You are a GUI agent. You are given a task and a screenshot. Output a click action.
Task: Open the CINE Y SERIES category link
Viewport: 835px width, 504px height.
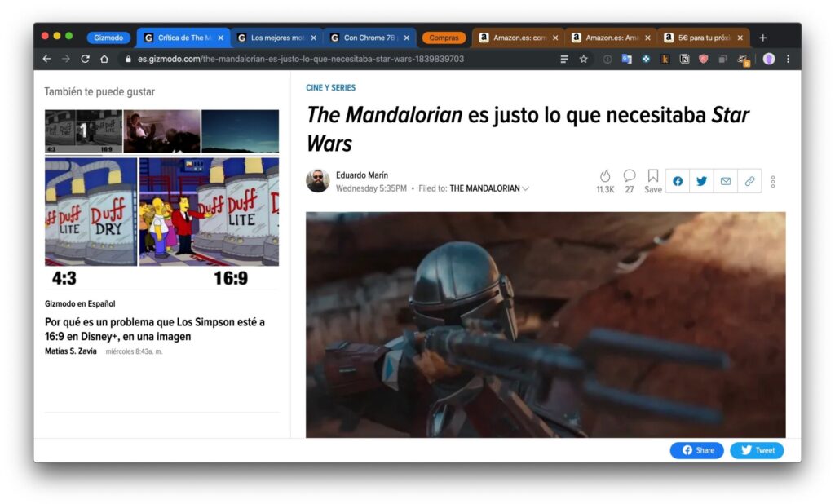(330, 87)
